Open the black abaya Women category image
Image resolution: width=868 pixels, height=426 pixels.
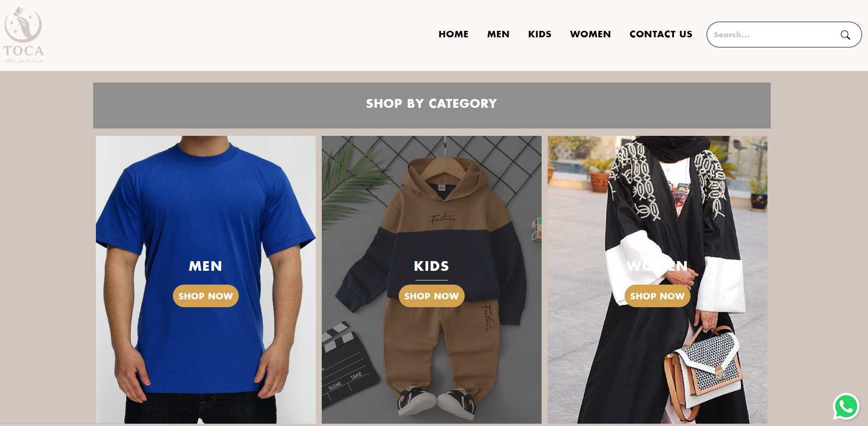click(x=657, y=207)
